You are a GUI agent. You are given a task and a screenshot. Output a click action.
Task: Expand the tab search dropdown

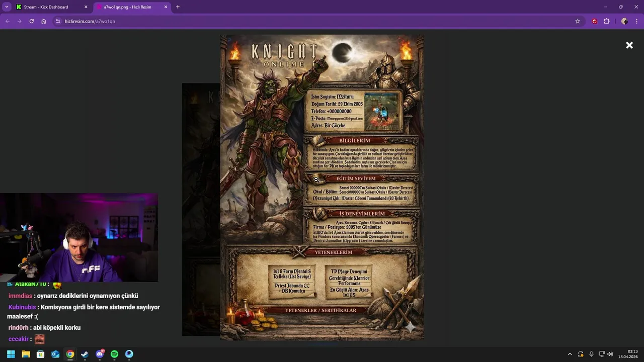7,7
